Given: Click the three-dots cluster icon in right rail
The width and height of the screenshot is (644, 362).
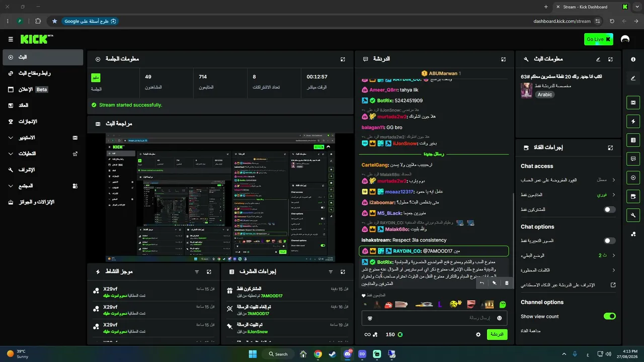Looking at the screenshot, I should pyautogui.click(x=633, y=234).
